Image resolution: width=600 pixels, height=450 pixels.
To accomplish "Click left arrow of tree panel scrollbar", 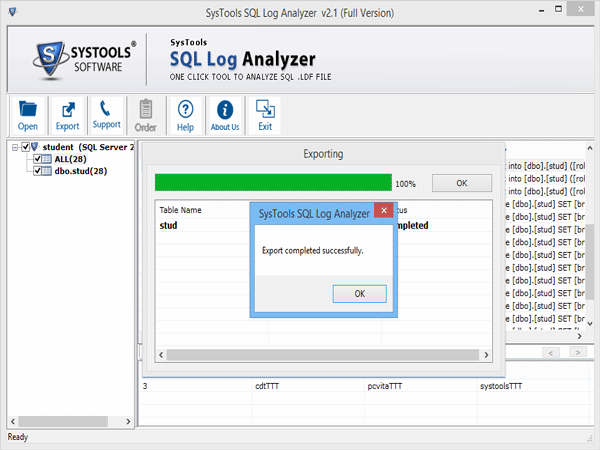I will point(13,421).
